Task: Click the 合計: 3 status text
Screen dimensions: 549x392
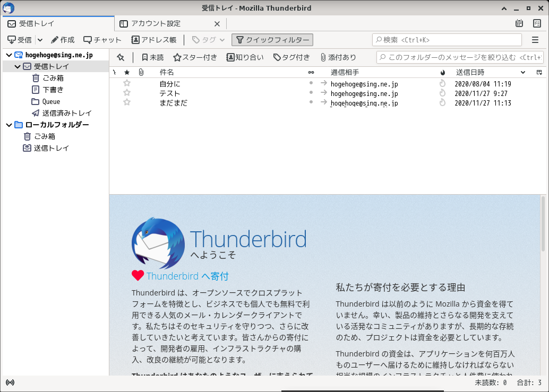Action: tap(529, 382)
